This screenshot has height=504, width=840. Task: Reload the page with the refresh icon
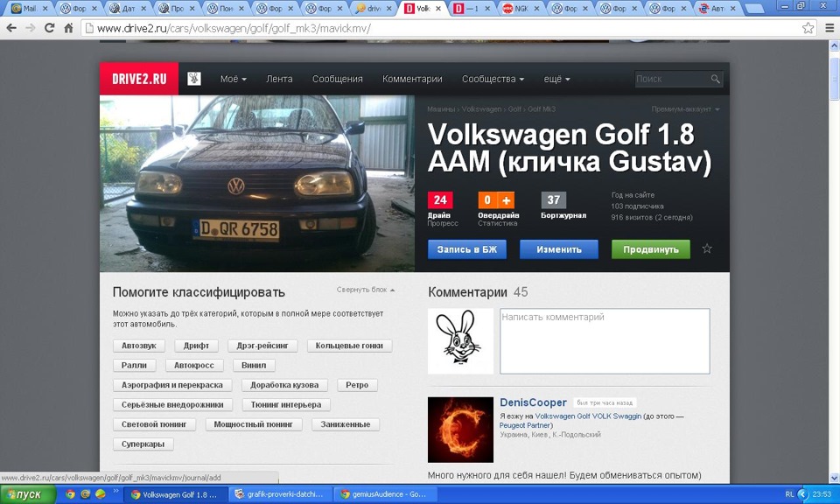click(49, 28)
